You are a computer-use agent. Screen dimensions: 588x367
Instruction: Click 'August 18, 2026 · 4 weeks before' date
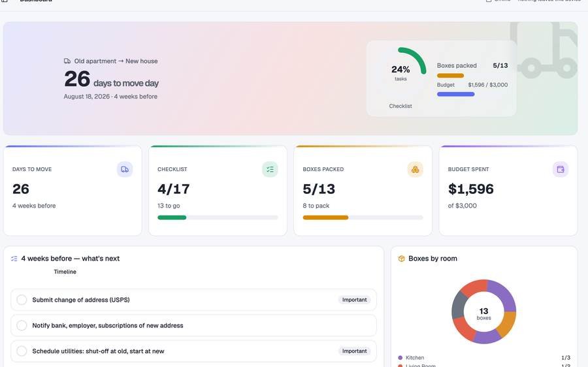pyautogui.click(x=110, y=97)
